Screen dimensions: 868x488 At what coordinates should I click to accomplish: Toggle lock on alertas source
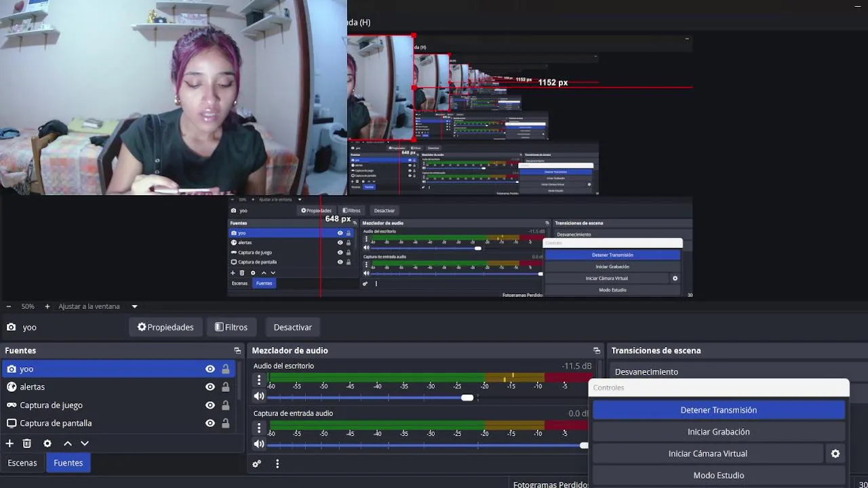[226, 387]
